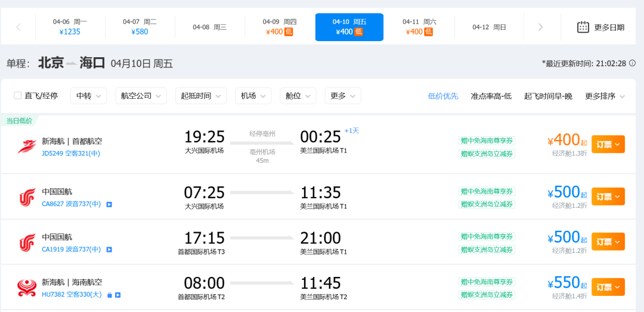Open the 更多排序 sort dropdown
Image resolution: width=644 pixels, height=312 pixels.
605,96
